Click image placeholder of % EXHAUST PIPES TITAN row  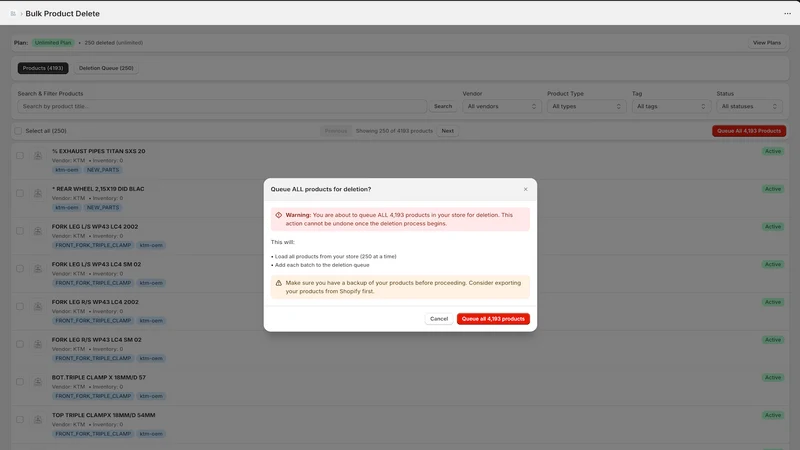pos(38,156)
